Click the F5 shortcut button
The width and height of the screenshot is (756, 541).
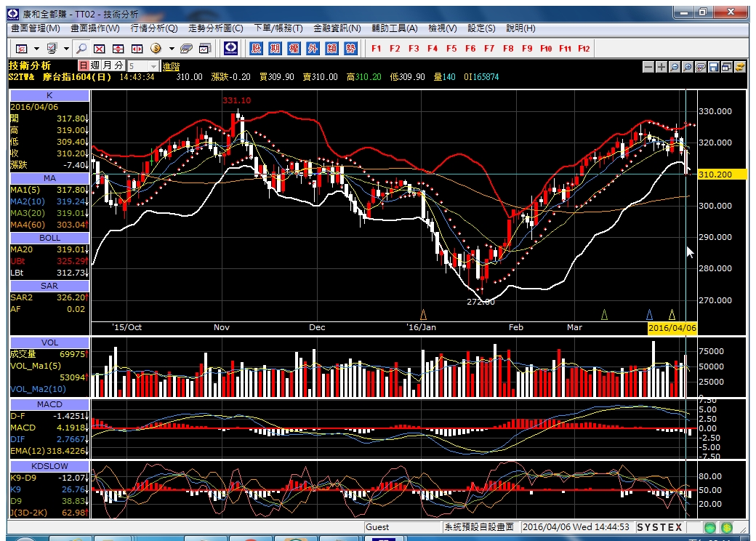click(451, 49)
